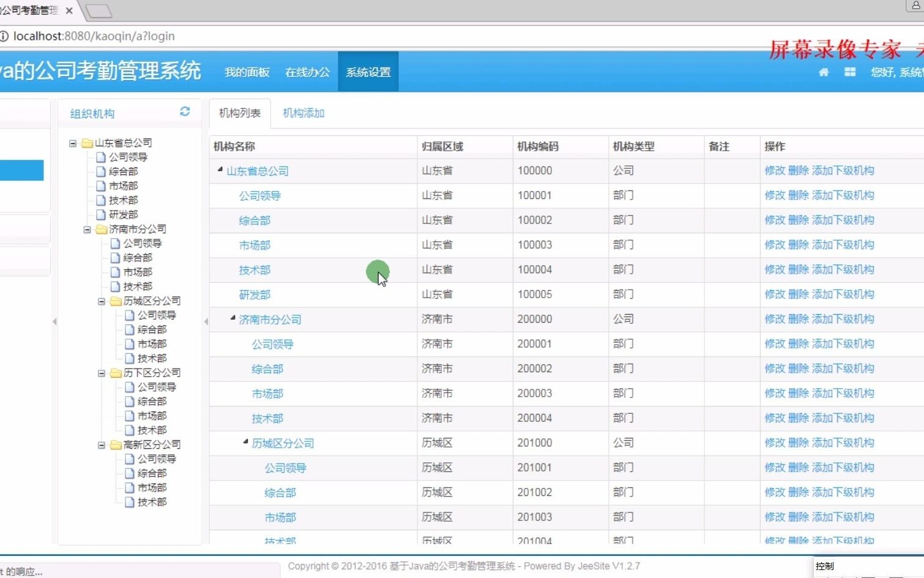Collapse the 历城区分公司 table row arrow

coord(246,441)
